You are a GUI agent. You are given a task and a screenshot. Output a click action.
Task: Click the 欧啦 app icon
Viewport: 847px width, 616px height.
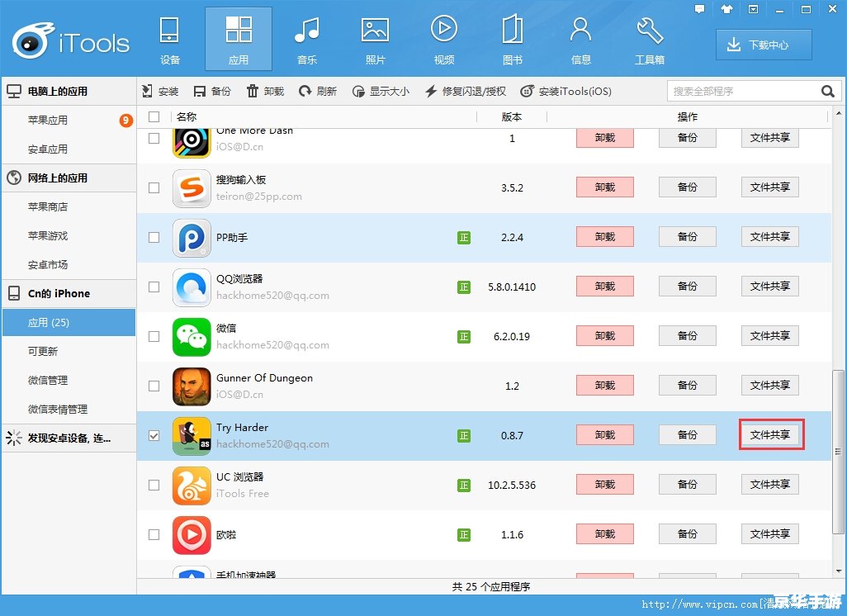(192, 535)
